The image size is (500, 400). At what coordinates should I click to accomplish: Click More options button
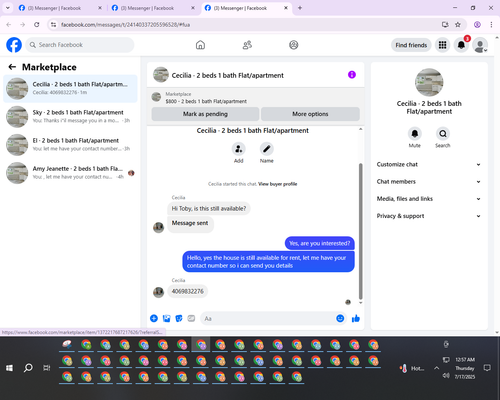(310, 114)
